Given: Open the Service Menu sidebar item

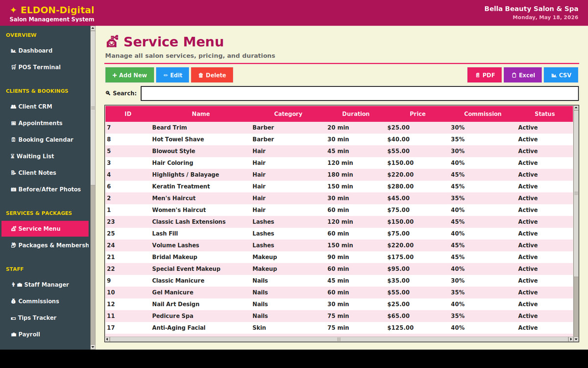Looking at the screenshot, I should click(45, 229).
